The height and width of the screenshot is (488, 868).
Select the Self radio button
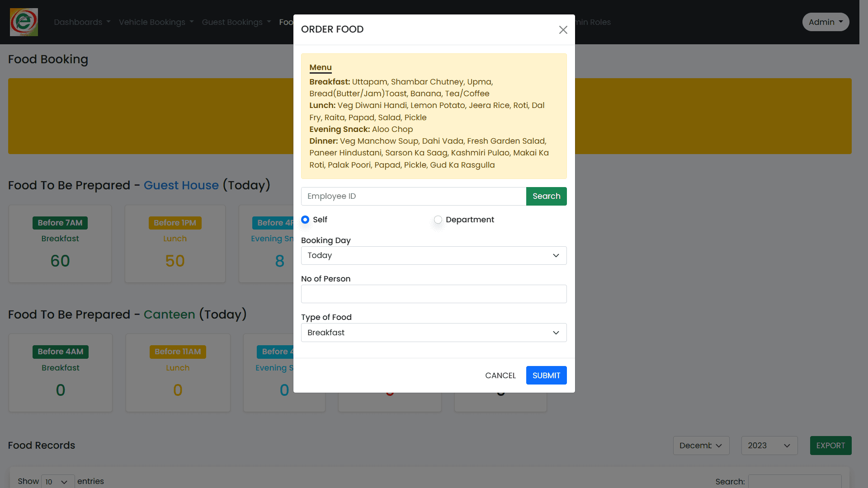pyautogui.click(x=305, y=220)
